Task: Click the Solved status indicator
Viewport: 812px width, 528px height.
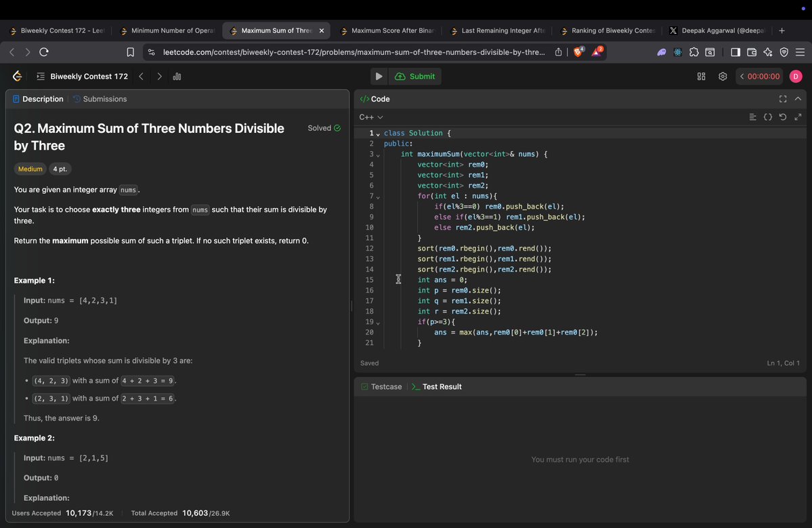Action: (324, 128)
